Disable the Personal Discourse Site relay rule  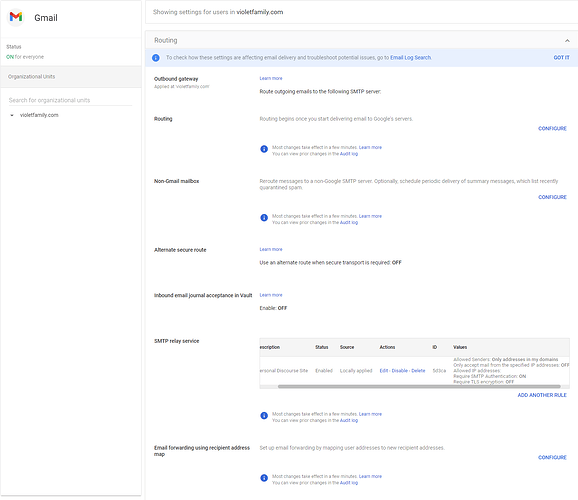[400, 371]
